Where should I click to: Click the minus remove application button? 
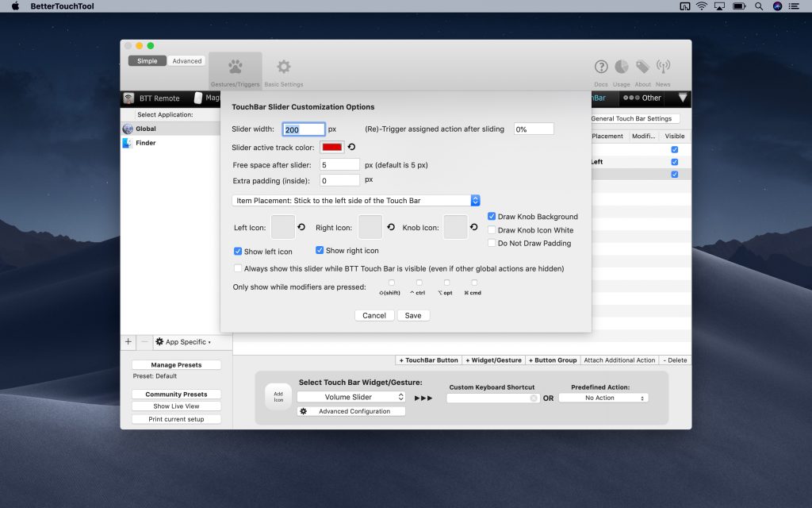coord(144,341)
